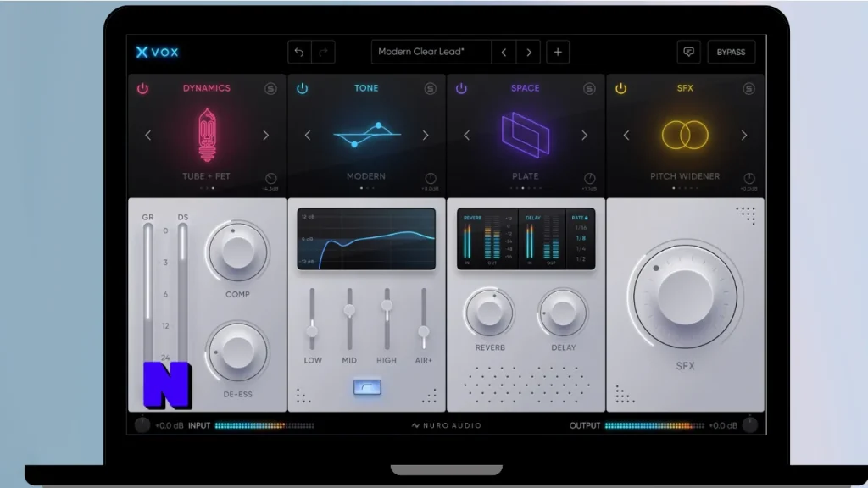868x488 pixels.
Task: Switch to next Dynamics compressor type
Action: point(265,135)
